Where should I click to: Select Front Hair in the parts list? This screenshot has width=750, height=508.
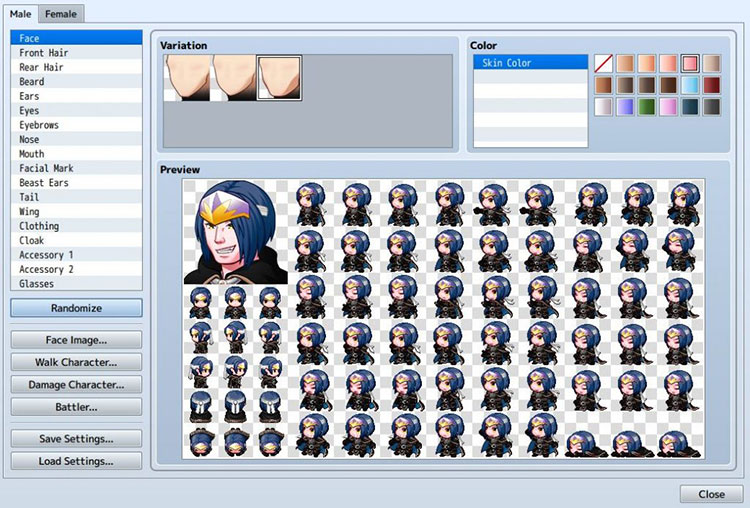tap(77, 53)
